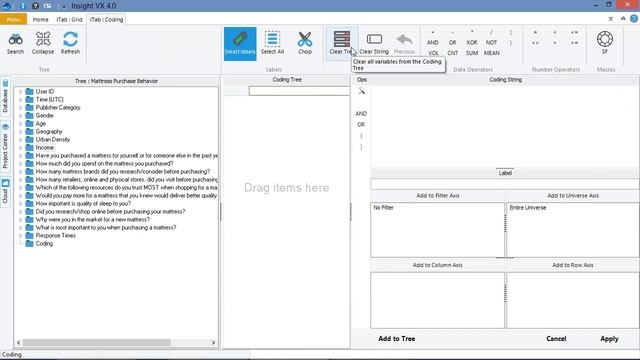Refresh the variable tree

70,43
